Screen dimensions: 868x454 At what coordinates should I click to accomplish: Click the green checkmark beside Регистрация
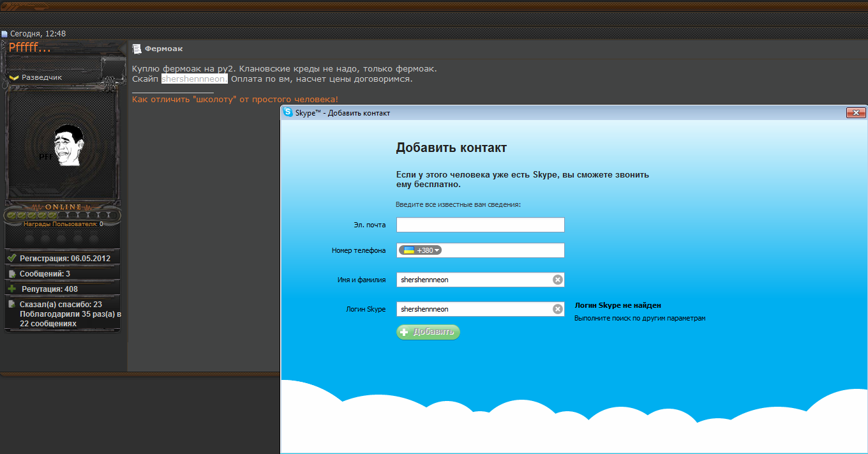click(11, 258)
